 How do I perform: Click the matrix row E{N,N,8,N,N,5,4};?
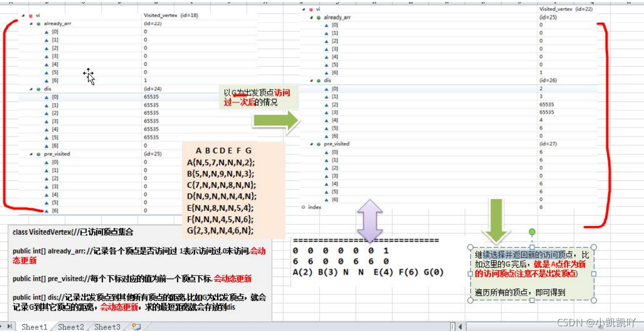coord(221,208)
